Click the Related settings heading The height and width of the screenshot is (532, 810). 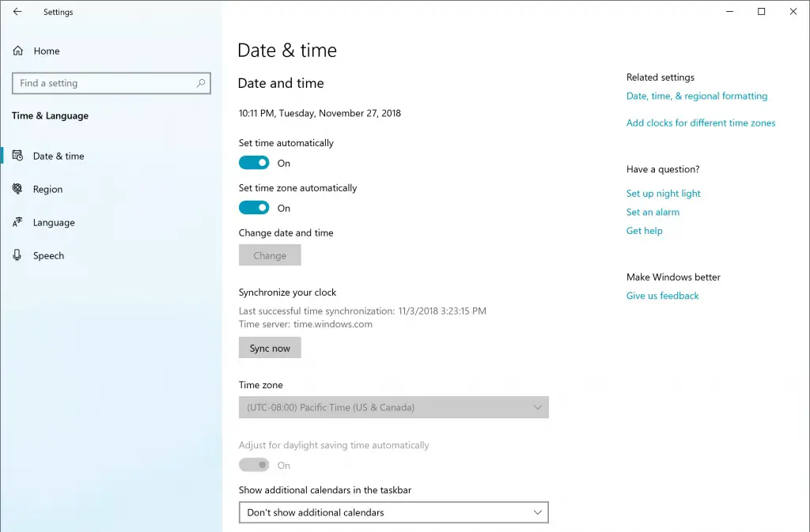pyautogui.click(x=660, y=77)
